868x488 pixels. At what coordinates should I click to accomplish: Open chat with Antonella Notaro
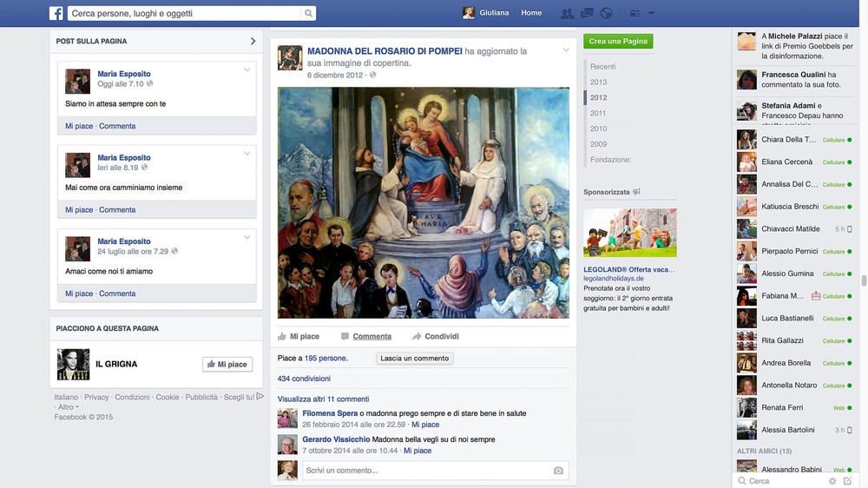pos(794,386)
